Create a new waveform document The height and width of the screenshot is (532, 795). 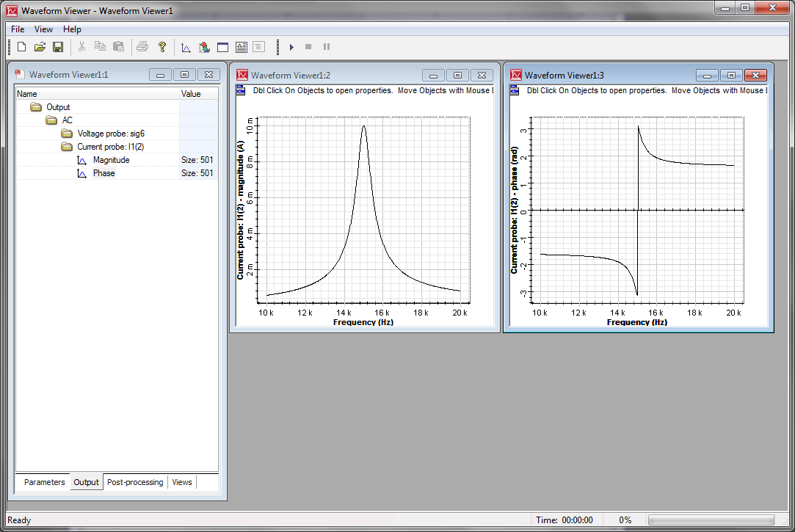click(21, 46)
